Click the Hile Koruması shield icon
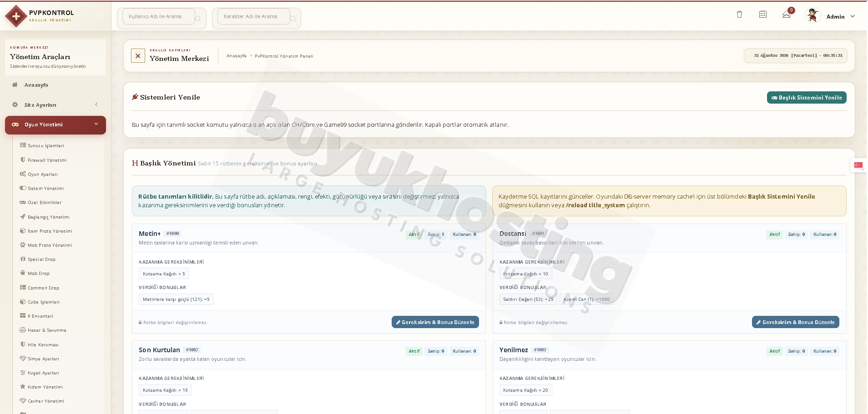Screen dimensions: 868x414 (x=23, y=344)
